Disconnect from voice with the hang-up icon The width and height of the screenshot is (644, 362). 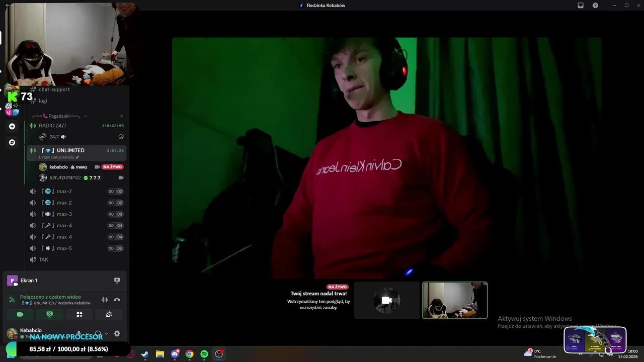click(x=117, y=300)
